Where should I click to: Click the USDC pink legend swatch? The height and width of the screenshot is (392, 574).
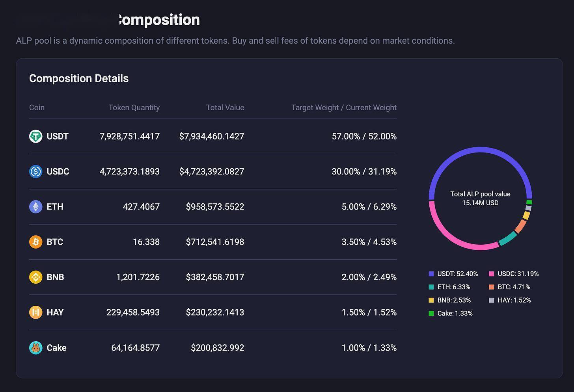click(492, 274)
